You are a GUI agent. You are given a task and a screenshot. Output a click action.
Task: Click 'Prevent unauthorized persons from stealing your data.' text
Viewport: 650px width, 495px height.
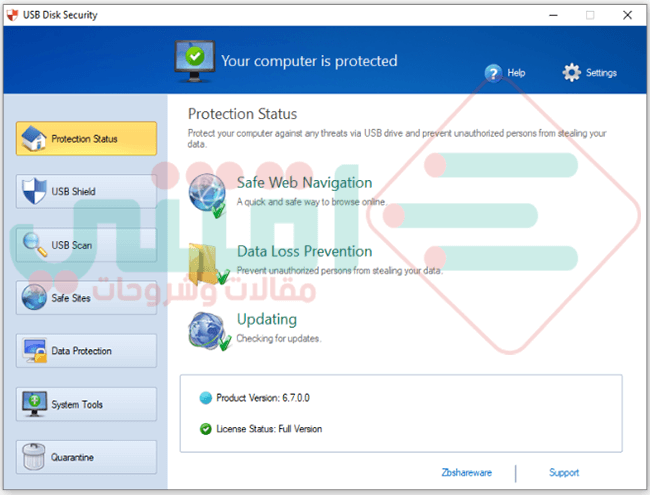click(340, 271)
